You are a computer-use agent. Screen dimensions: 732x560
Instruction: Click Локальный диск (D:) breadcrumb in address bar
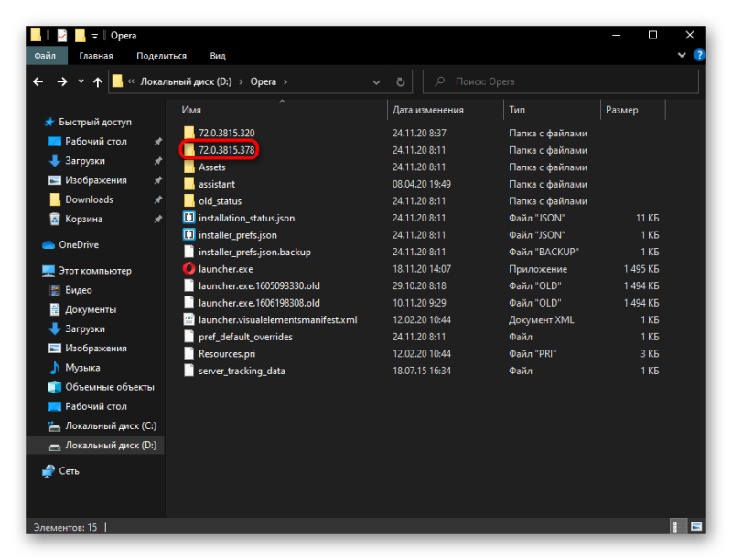point(186,81)
